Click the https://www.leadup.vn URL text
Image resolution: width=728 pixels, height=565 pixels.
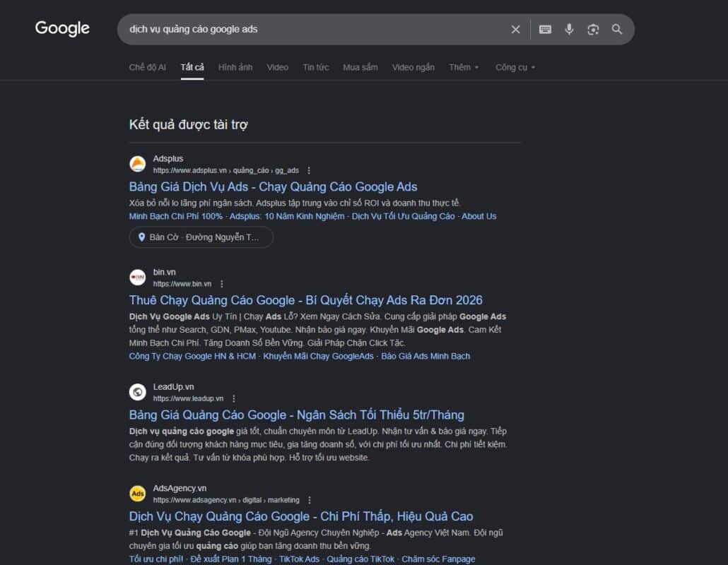point(188,398)
